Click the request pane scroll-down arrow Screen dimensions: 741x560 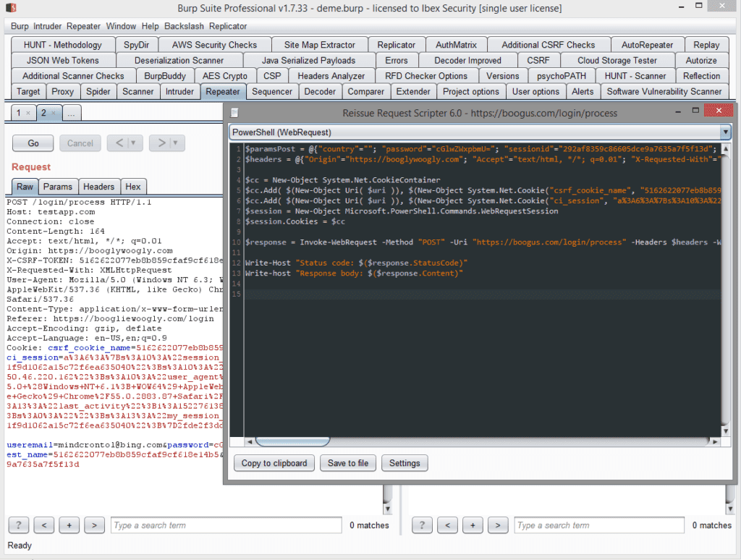pyautogui.click(x=388, y=509)
